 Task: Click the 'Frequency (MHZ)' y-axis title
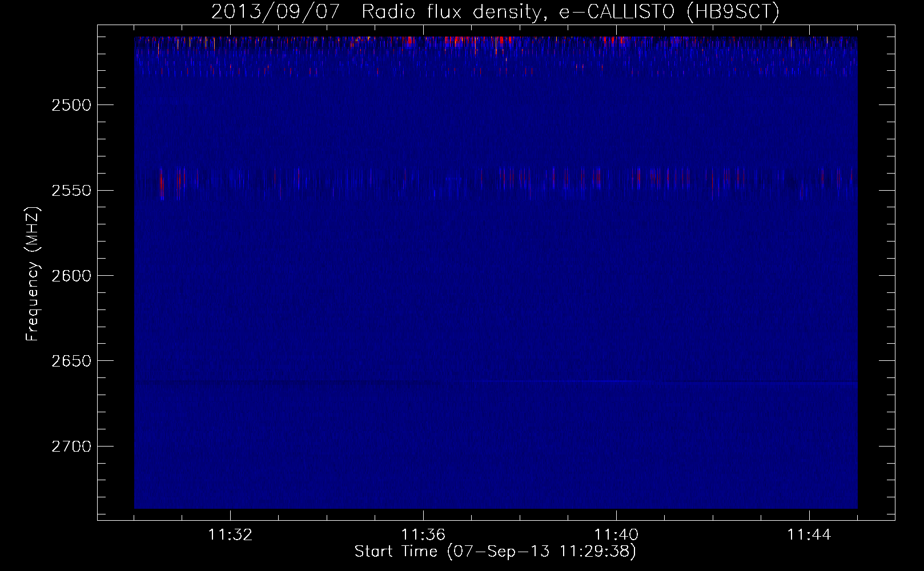point(33,274)
